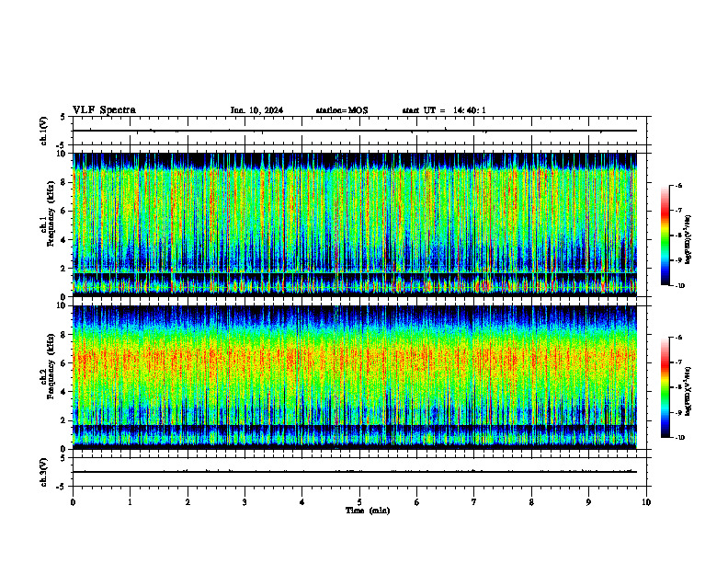Click inside the ch.2 spectrogram plot
Screen dimensions: 728x563
[x=355, y=377]
